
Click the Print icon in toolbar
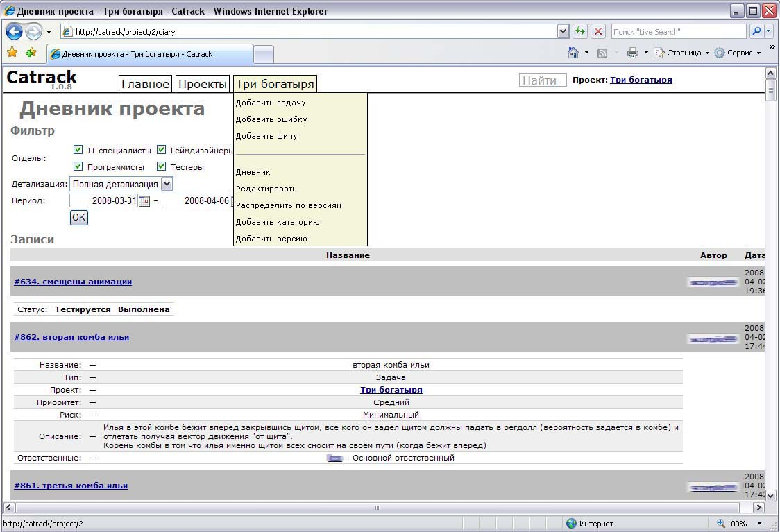click(632, 53)
